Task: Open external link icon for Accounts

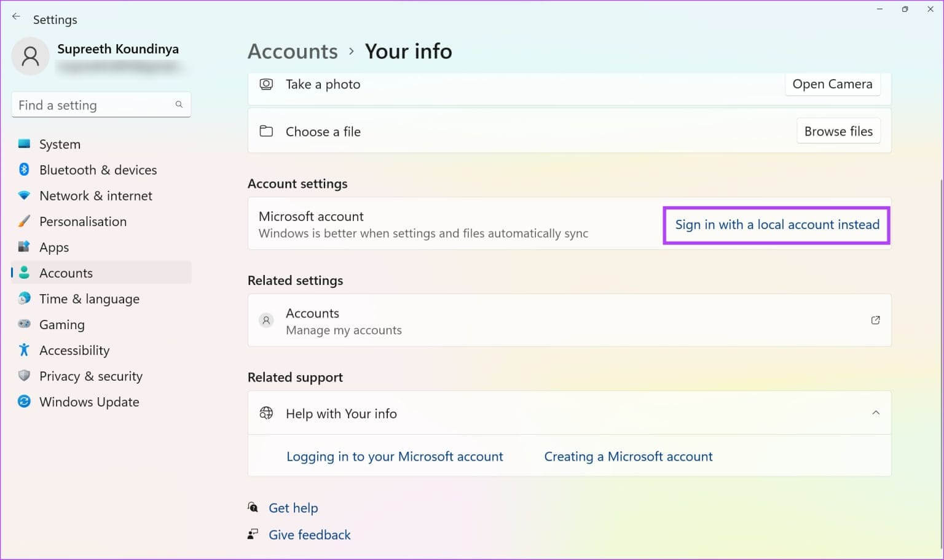Action: tap(876, 320)
